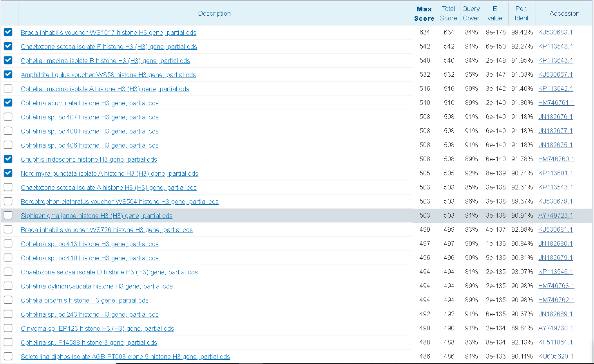This screenshot has height=364, width=594.
Task: Open accession KP113546.1
Action: [x=556, y=272]
